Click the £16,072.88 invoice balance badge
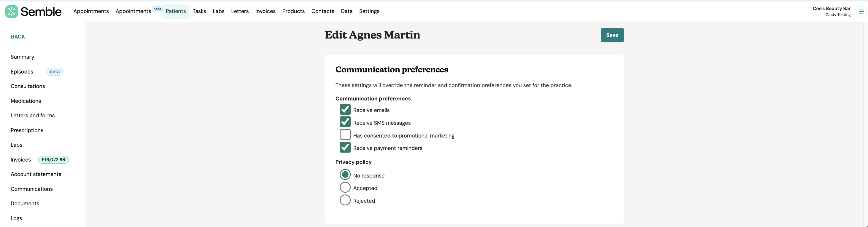Image resolution: width=868 pixels, height=227 pixels. (53, 160)
